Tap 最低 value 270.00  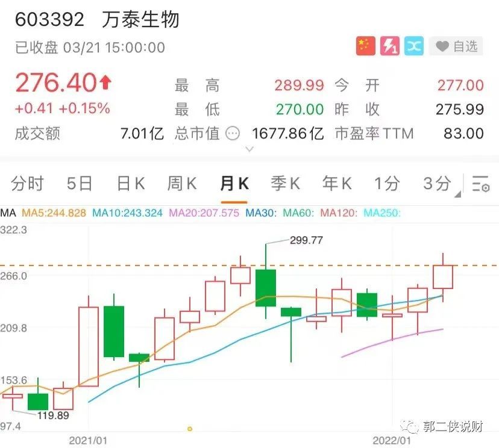pos(300,110)
